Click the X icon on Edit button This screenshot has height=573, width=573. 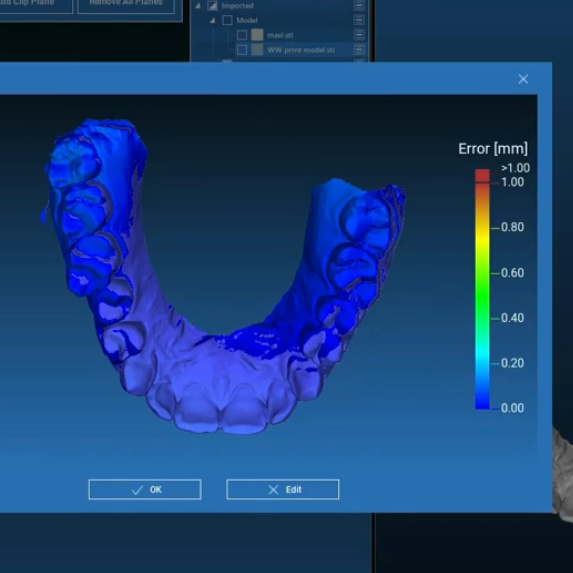click(273, 490)
